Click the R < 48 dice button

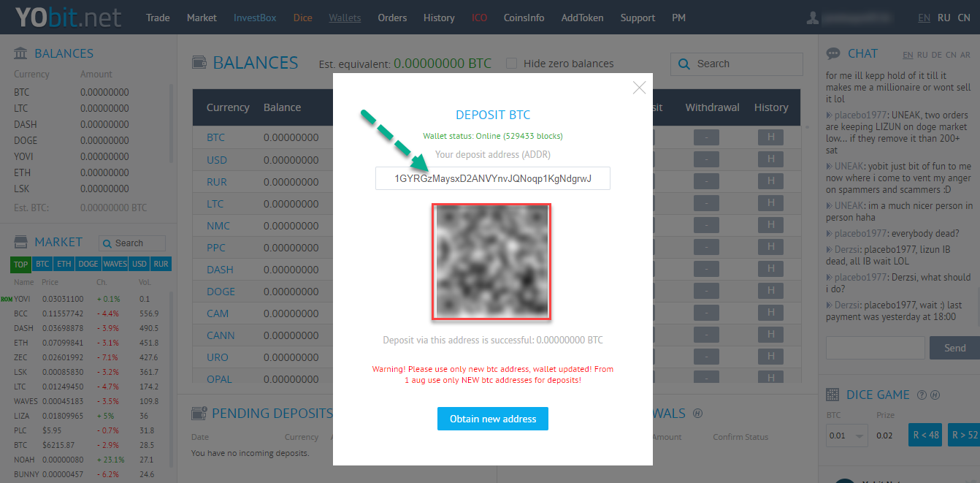[925, 436]
